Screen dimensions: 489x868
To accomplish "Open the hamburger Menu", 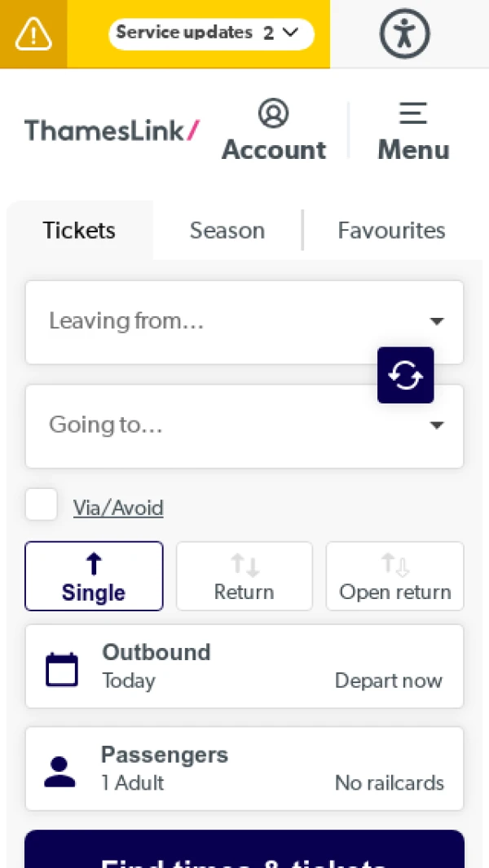I will (413, 114).
